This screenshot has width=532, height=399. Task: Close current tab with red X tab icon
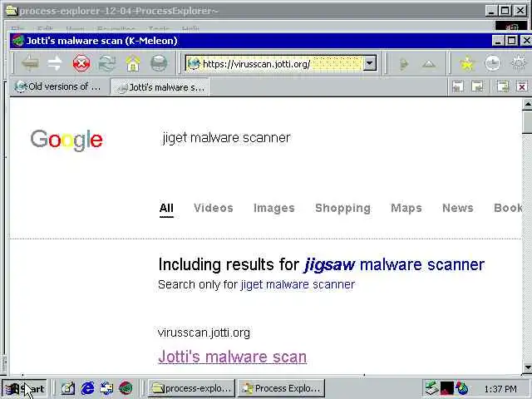522,86
